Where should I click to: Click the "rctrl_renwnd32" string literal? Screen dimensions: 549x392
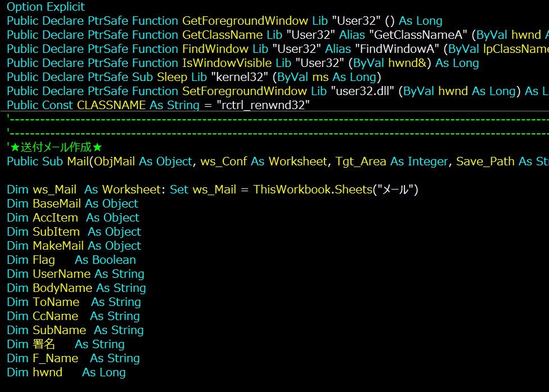263,105
